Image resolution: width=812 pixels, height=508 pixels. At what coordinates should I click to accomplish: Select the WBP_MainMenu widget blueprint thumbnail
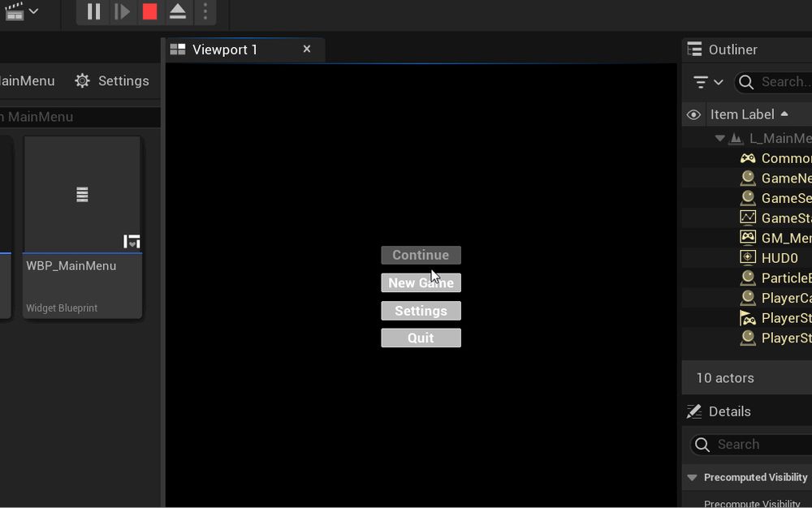coord(81,193)
